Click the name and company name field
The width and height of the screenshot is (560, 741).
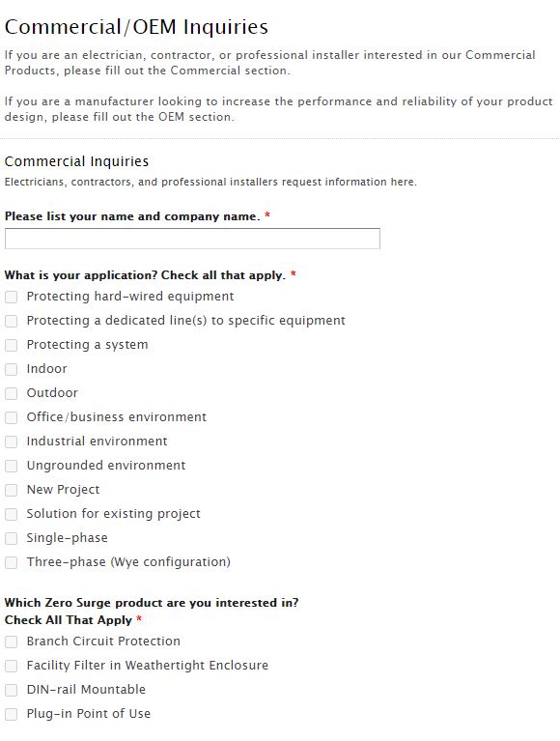192,239
